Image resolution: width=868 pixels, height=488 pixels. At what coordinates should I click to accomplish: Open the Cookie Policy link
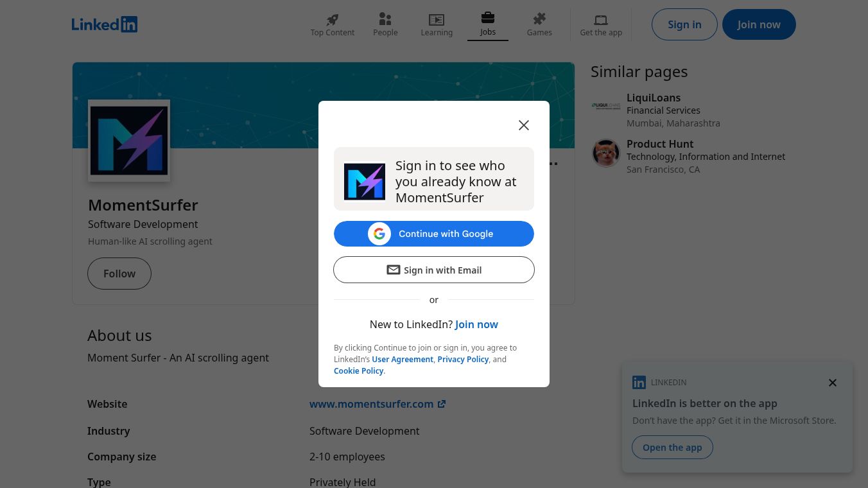coord(358,371)
